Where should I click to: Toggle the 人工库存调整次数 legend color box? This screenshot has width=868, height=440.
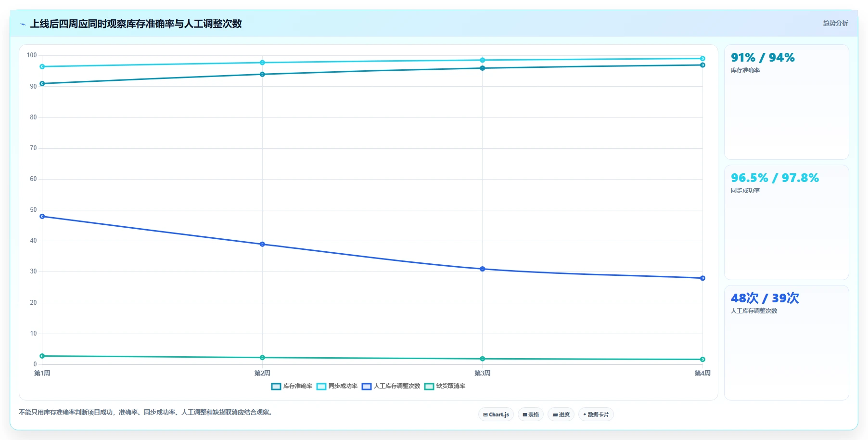click(x=367, y=386)
